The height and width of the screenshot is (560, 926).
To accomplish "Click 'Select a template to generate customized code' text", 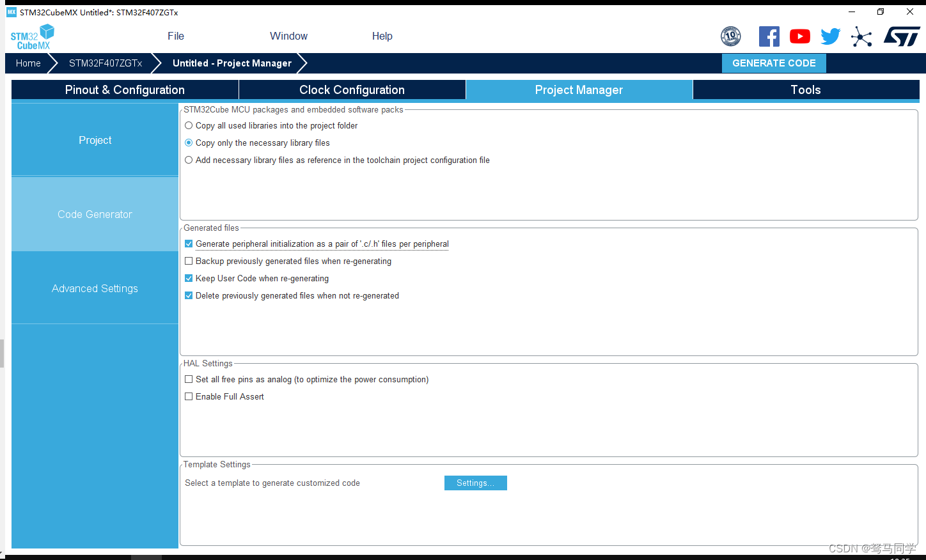I will pyautogui.click(x=272, y=483).
